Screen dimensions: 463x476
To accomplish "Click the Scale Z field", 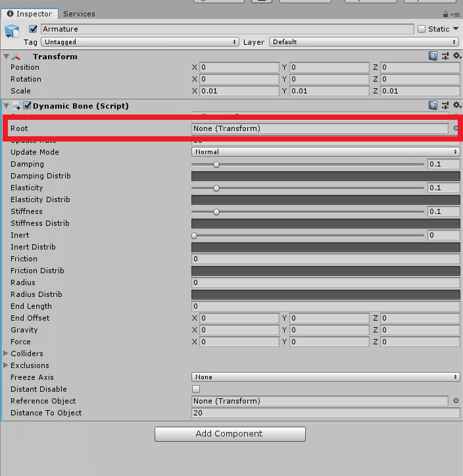I will tap(420, 91).
